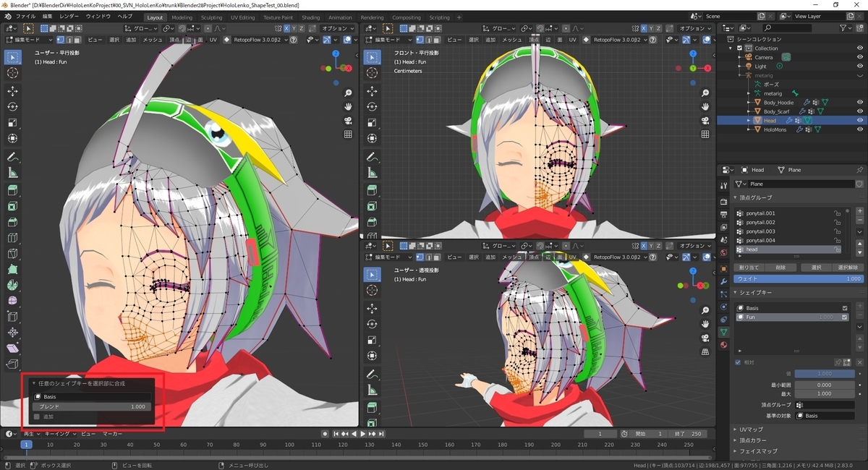Viewport: 868px width, 470px height.
Task: Toggle the Fun shape key checkbox
Action: coord(844,317)
